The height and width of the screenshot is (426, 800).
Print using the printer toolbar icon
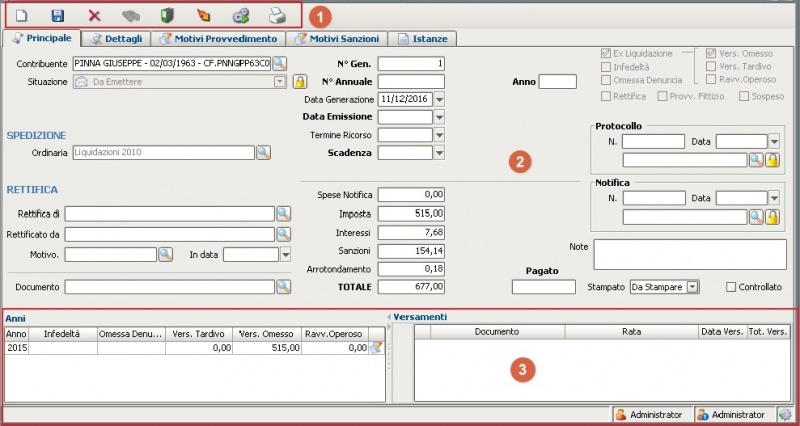277,16
